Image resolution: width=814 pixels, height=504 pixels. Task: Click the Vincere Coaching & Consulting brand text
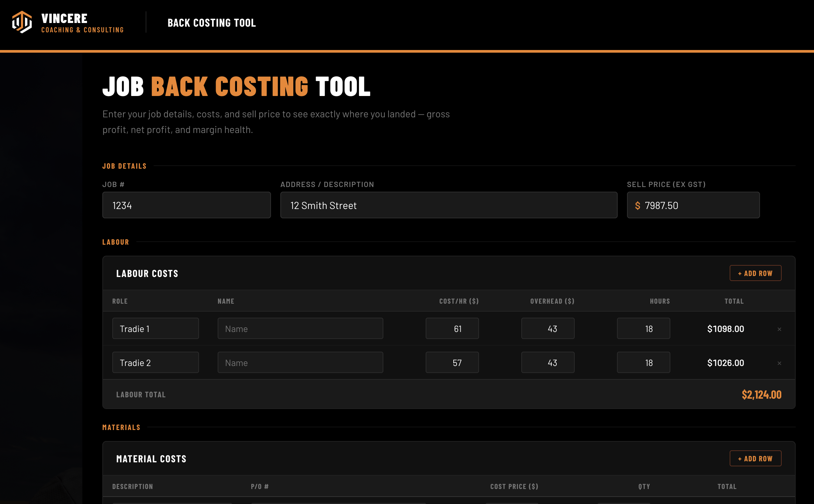(x=82, y=23)
